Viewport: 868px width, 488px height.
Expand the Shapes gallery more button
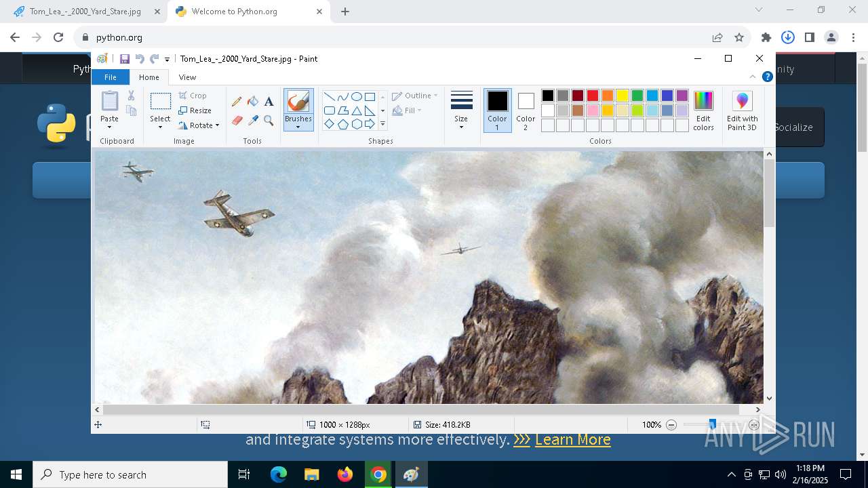(382, 124)
